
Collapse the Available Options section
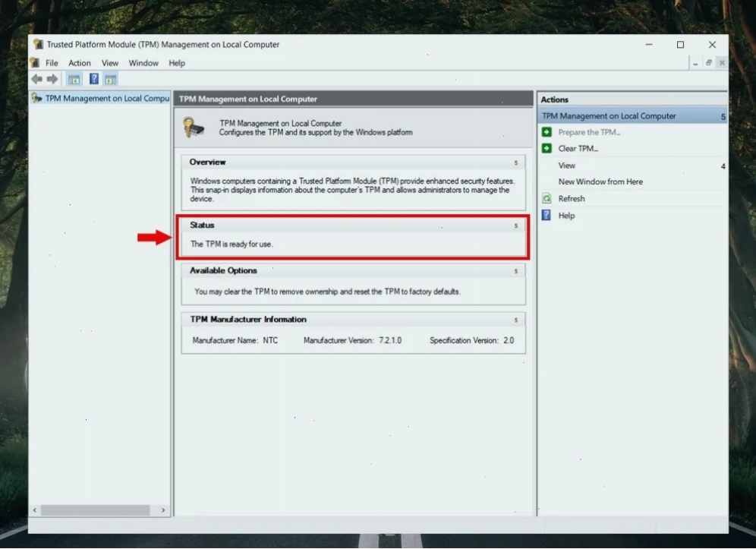[516, 271]
